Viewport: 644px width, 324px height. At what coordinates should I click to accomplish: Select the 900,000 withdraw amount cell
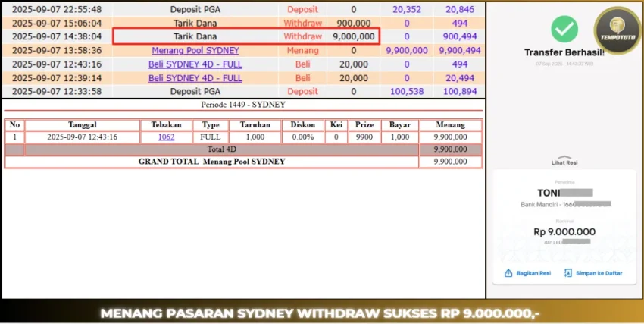[354, 23]
